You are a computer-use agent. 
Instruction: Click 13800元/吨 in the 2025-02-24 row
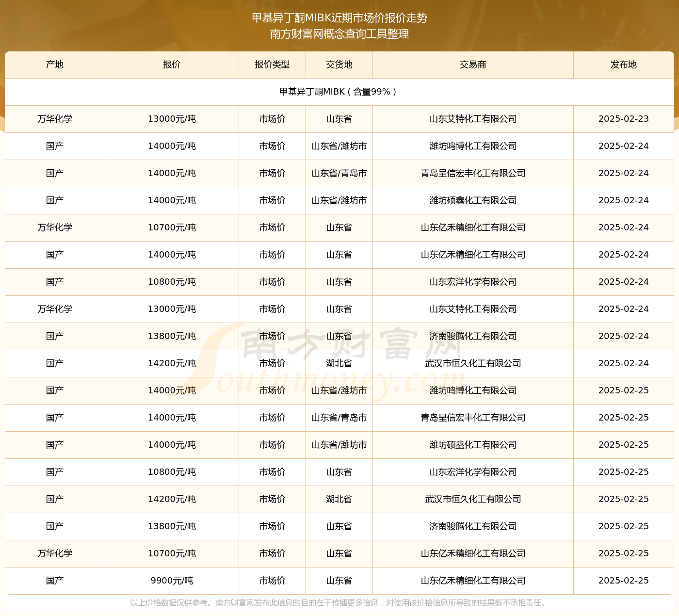[172, 336]
